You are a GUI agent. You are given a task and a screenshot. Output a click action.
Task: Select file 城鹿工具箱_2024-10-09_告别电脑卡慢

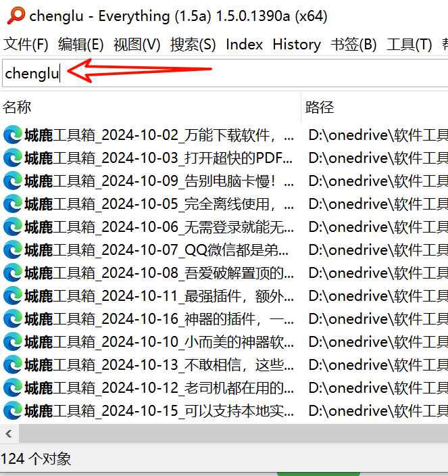click(x=159, y=181)
